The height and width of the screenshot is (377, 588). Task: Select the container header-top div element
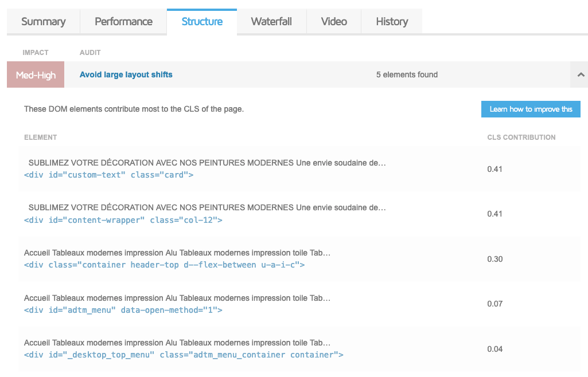click(164, 265)
